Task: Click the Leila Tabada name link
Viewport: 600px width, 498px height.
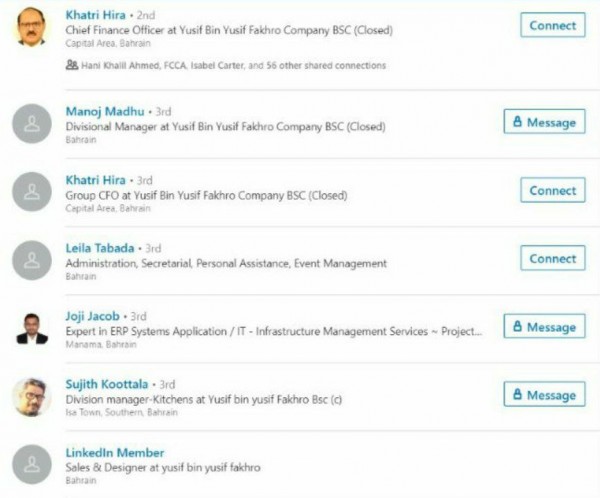Action: tap(99, 248)
